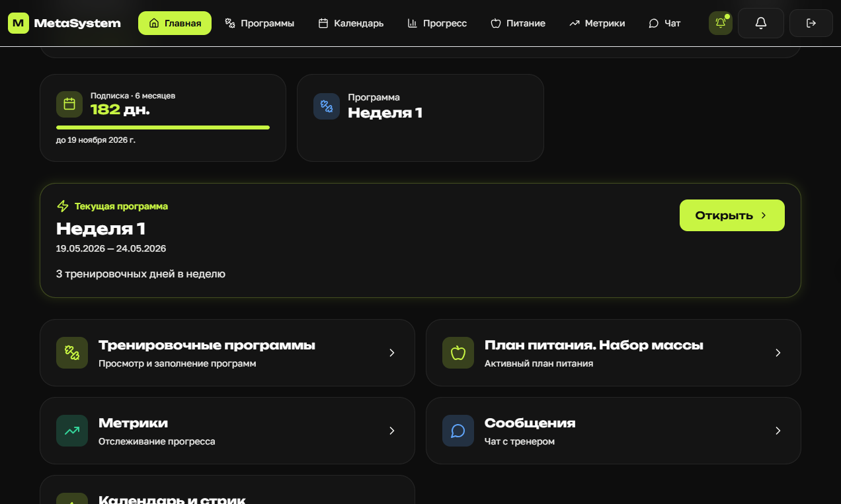Click 'Отслеживание прогресса' subtitle
The height and width of the screenshot is (504, 841).
pyautogui.click(x=157, y=441)
